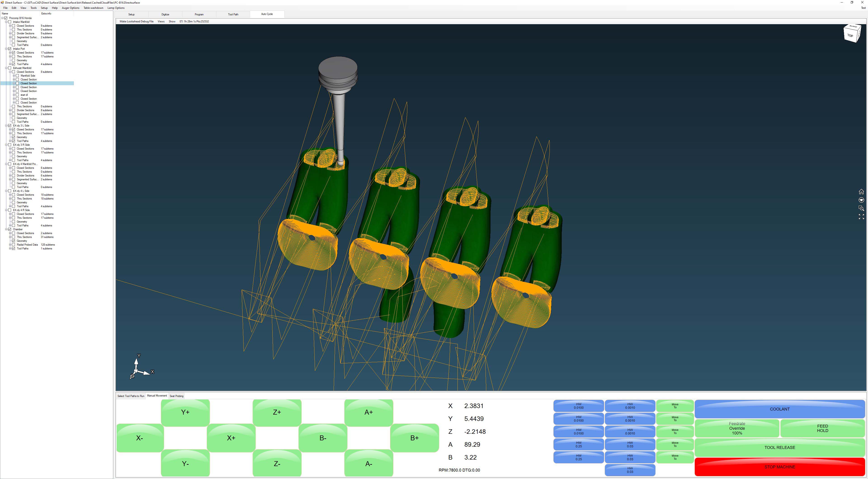Click the X coordinate value 2.3831
This screenshot has height=479, width=868.
[x=474, y=406]
